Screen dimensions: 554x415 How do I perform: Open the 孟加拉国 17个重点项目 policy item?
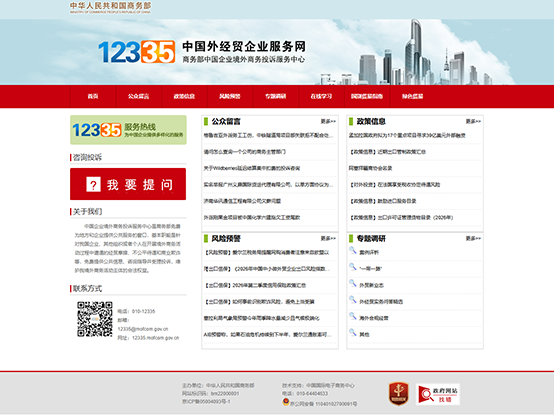[x=407, y=135]
